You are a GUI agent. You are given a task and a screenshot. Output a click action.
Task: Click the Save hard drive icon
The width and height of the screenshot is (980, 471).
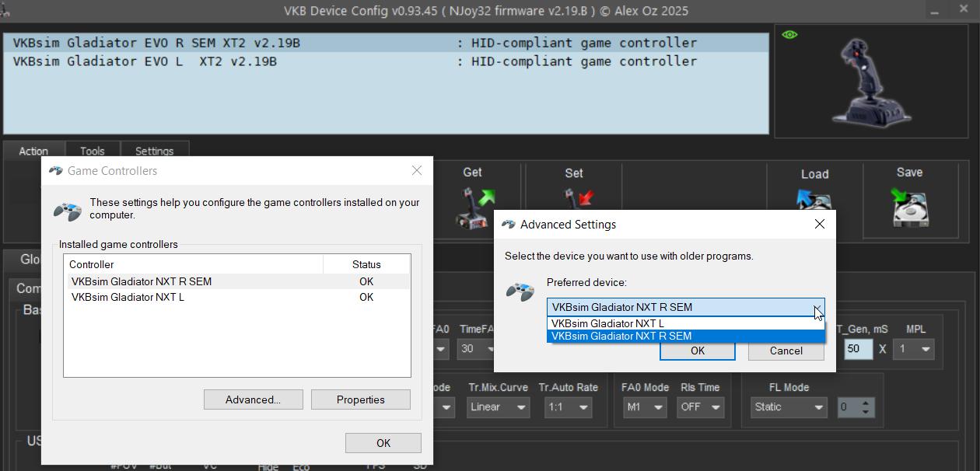[909, 208]
